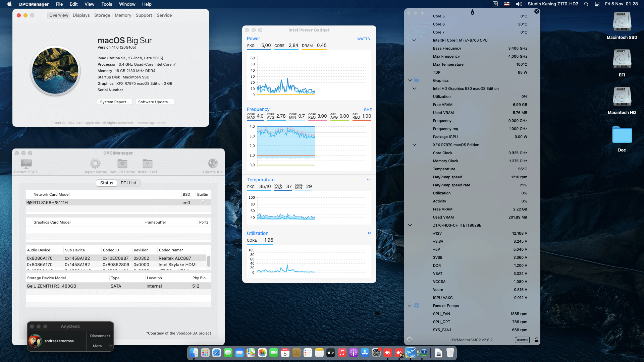Collapse Intel Core i7-6700 CPU group
The width and height of the screenshot is (644, 362).
tap(414, 40)
